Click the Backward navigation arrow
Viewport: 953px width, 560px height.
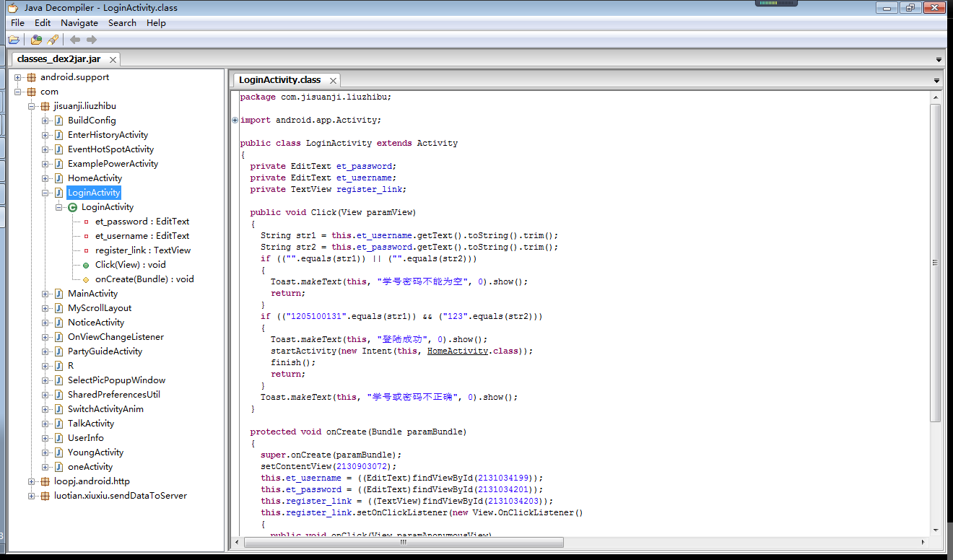[x=75, y=40]
